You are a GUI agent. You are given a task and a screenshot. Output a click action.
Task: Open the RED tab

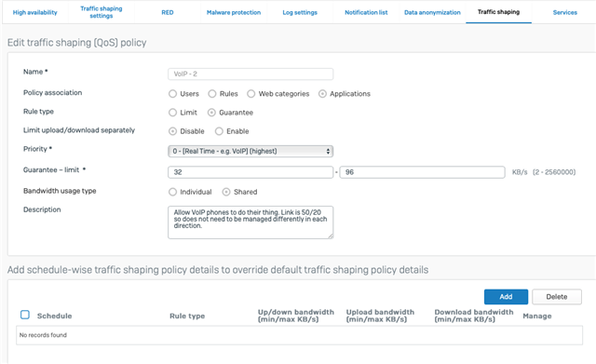click(x=168, y=12)
